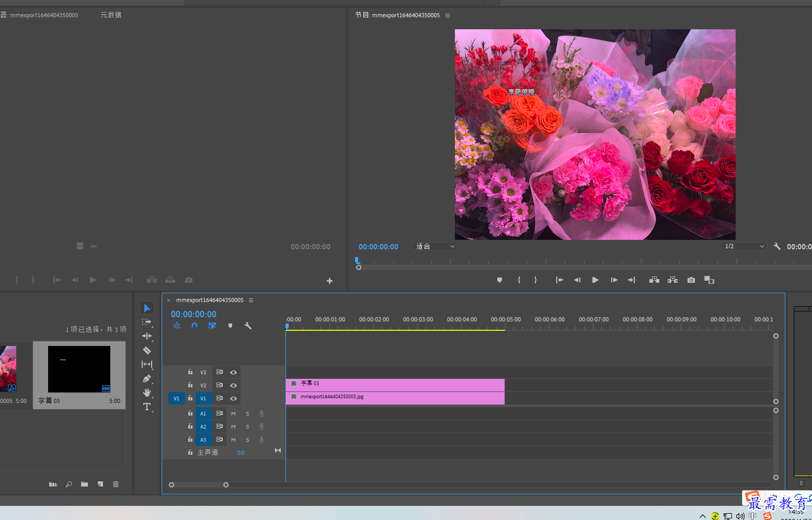Click the Extract button in Program Monitor
Image resolution: width=812 pixels, height=520 pixels.
coord(673,280)
